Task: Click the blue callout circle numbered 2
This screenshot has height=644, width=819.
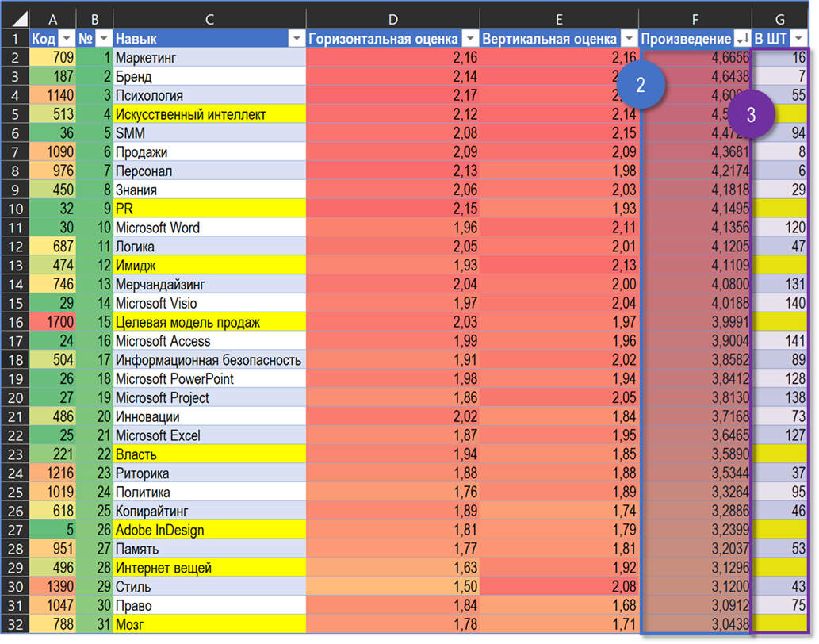Action: point(641,85)
